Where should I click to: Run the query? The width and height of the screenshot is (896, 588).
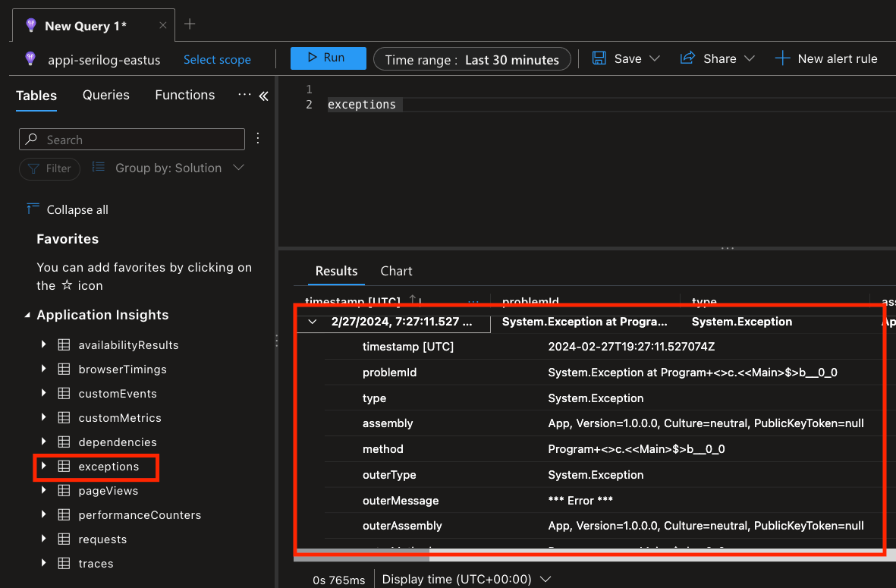328,58
